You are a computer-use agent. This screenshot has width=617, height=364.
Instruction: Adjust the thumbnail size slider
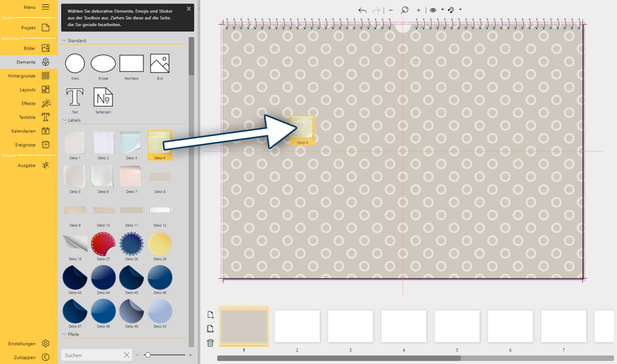148,355
